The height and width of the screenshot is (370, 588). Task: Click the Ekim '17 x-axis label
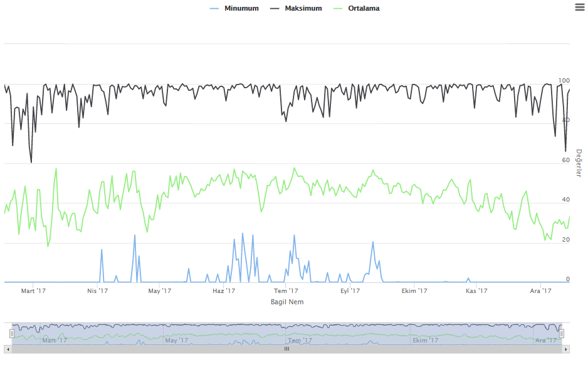[414, 290]
